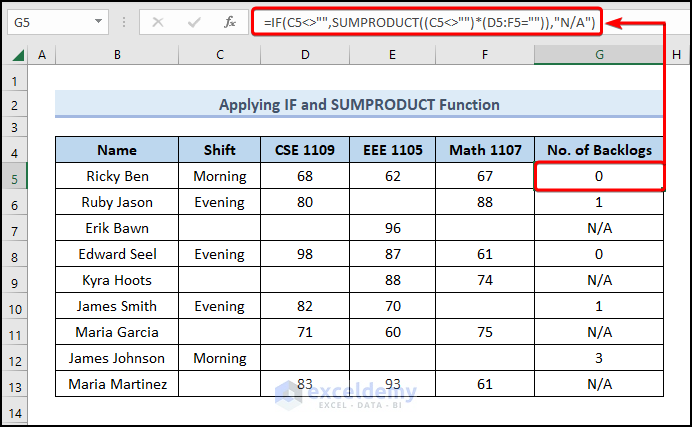Image resolution: width=692 pixels, height=427 pixels.
Task: Select James Johnson's backlog count cell
Action: tap(599, 358)
